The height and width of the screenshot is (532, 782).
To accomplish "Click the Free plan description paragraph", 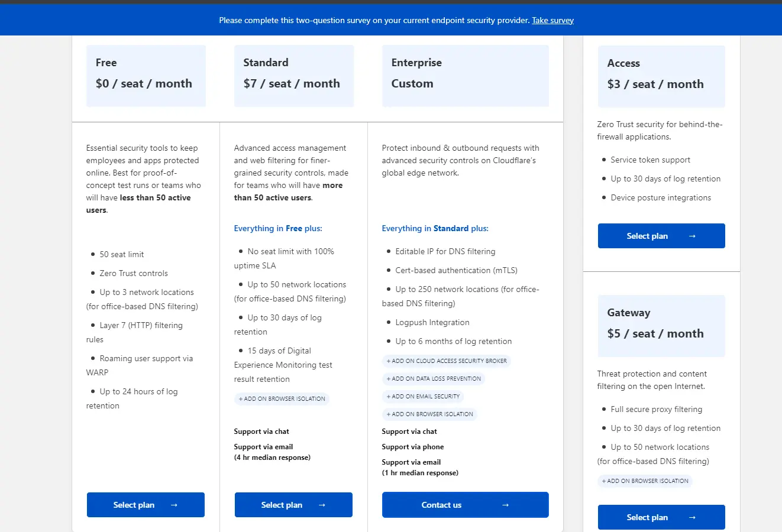I will [x=144, y=179].
